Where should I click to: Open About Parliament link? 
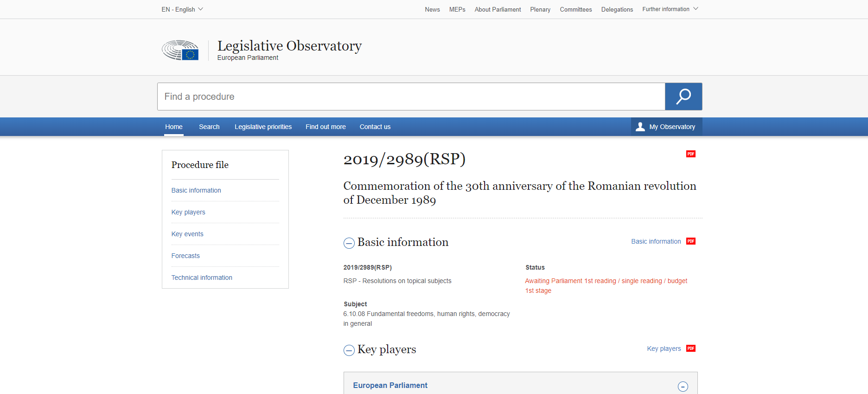498,9
